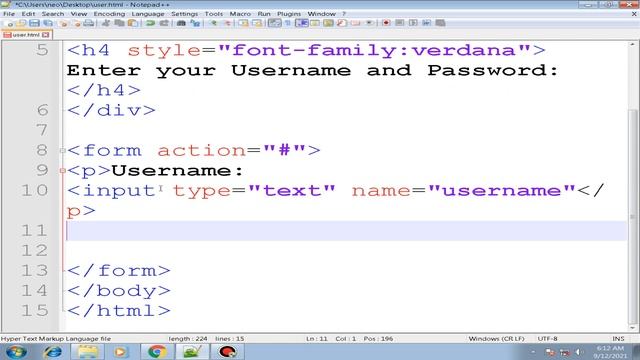Create a new document with New icon

[9, 23]
